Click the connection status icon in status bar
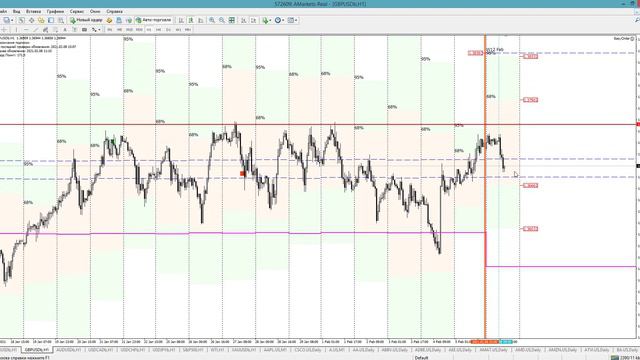The height and width of the screenshot is (360, 640). click(615, 358)
